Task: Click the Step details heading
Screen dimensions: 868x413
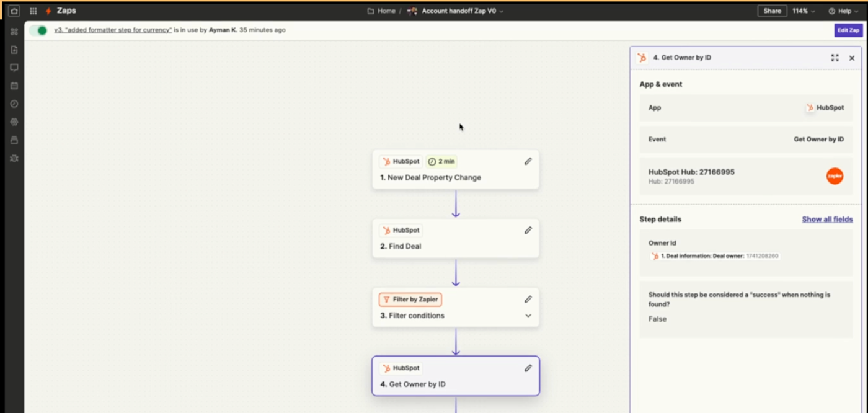Action: [660, 220]
